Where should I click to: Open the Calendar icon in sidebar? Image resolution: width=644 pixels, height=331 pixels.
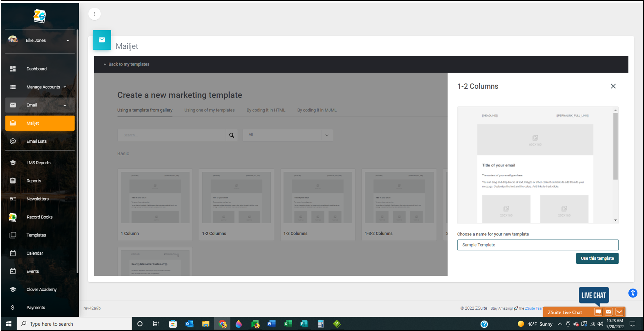click(x=13, y=253)
